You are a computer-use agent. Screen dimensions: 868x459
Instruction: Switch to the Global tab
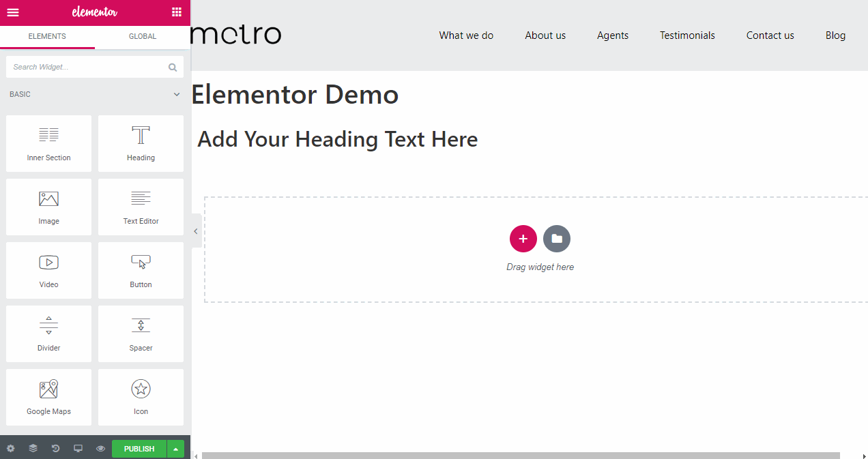pyautogui.click(x=143, y=36)
